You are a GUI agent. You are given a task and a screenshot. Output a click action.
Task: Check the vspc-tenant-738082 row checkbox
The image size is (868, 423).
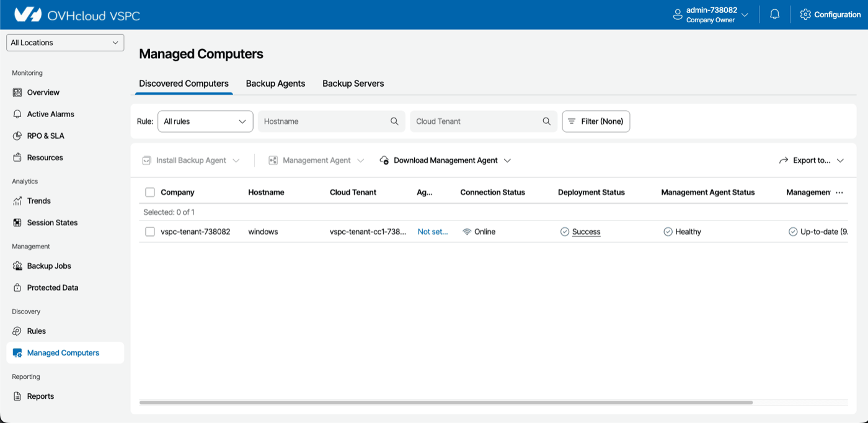150,232
